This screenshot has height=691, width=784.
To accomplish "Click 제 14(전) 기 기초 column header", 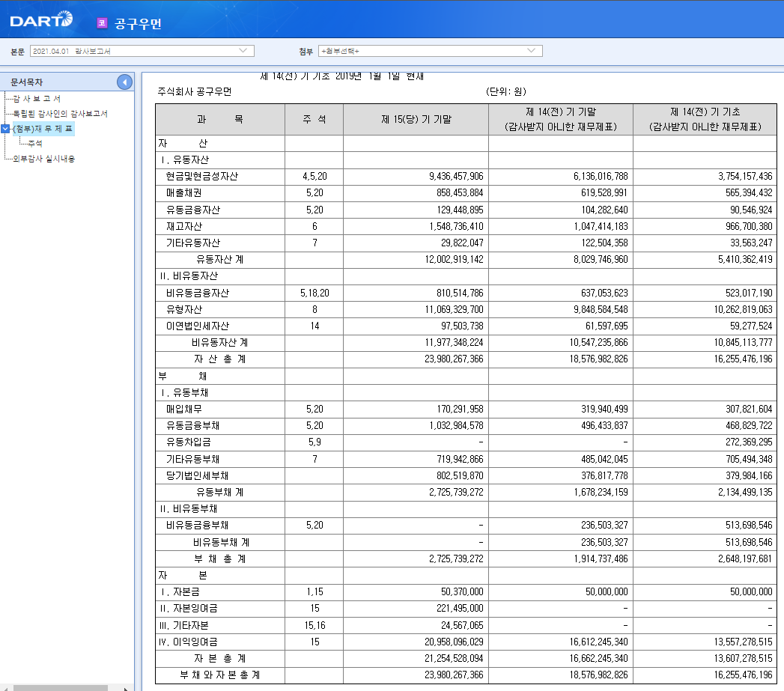I will click(705, 120).
